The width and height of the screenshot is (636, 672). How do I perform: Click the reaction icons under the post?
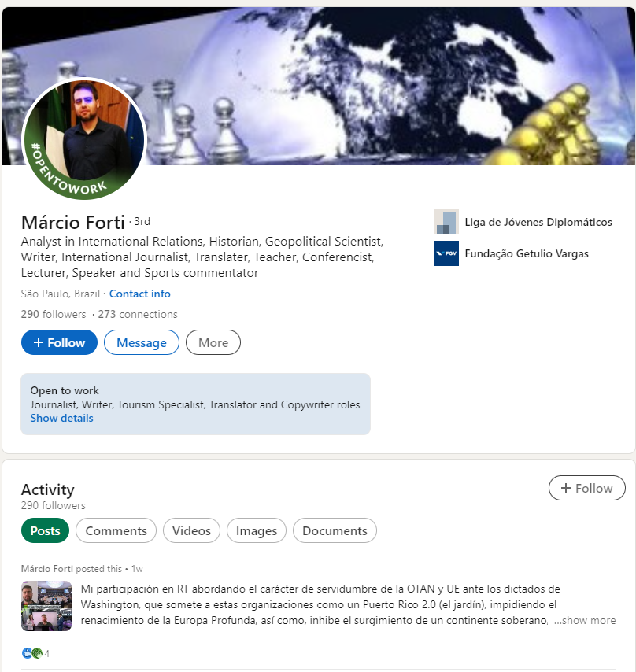click(32, 653)
